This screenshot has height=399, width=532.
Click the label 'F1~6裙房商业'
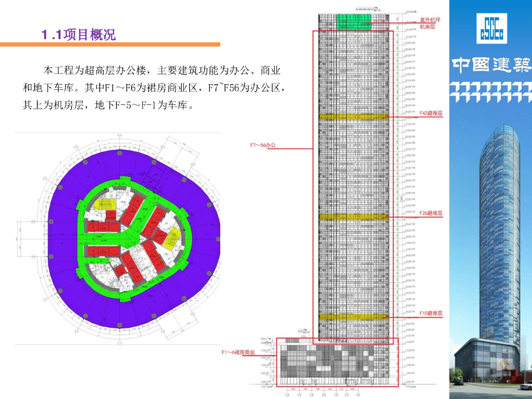238,352
